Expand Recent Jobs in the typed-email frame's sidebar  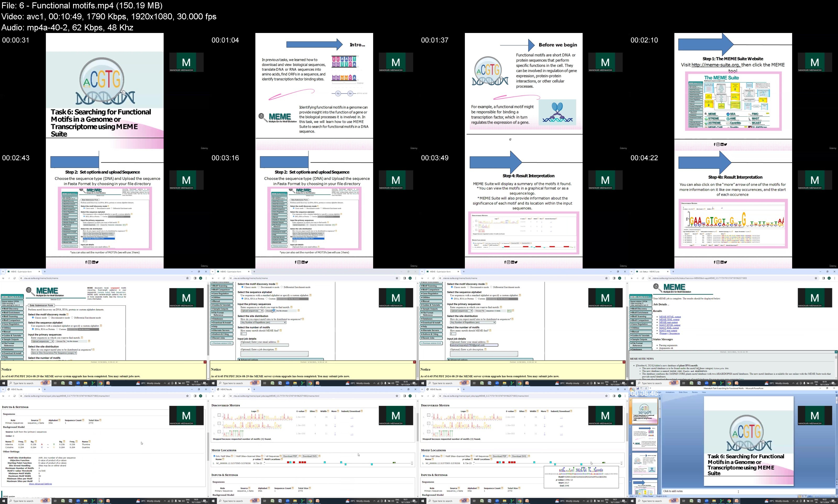(431, 338)
